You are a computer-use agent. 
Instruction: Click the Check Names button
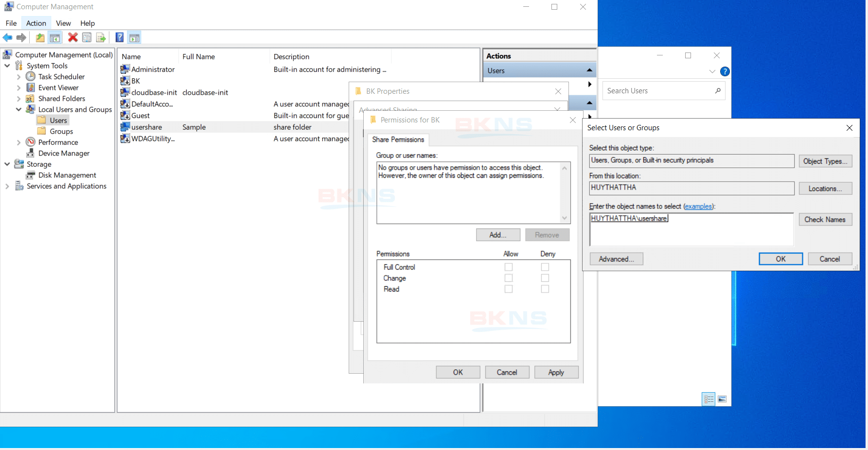[825, 220]
